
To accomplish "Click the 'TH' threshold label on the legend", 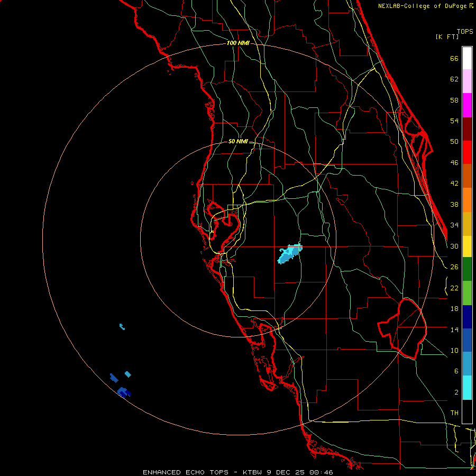I will (454, 413).
